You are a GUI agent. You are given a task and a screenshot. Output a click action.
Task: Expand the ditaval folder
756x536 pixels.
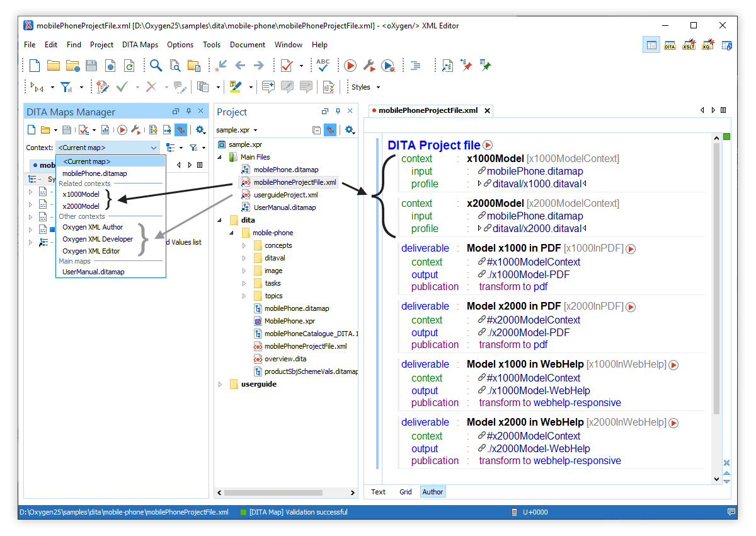click(x=244, y=258)
